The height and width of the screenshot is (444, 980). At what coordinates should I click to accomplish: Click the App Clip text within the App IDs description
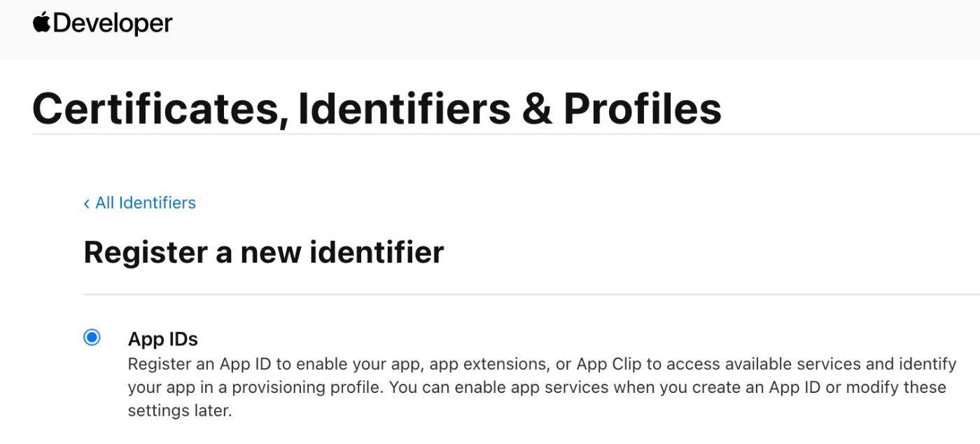(x=609, y=363)
